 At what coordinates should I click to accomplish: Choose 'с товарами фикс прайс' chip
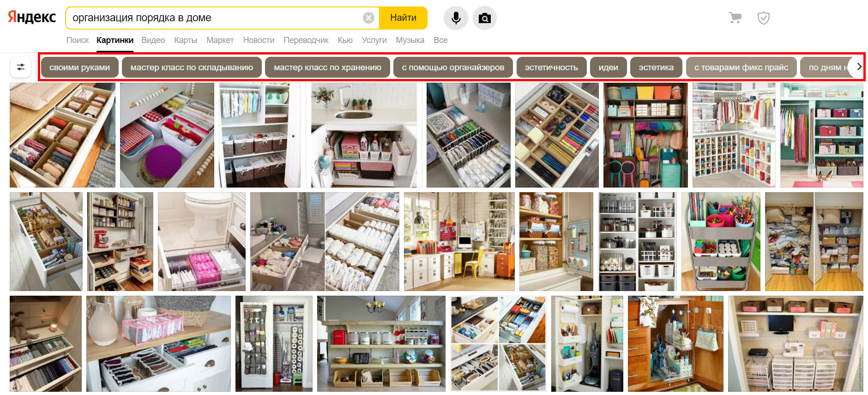pos(741,67)
